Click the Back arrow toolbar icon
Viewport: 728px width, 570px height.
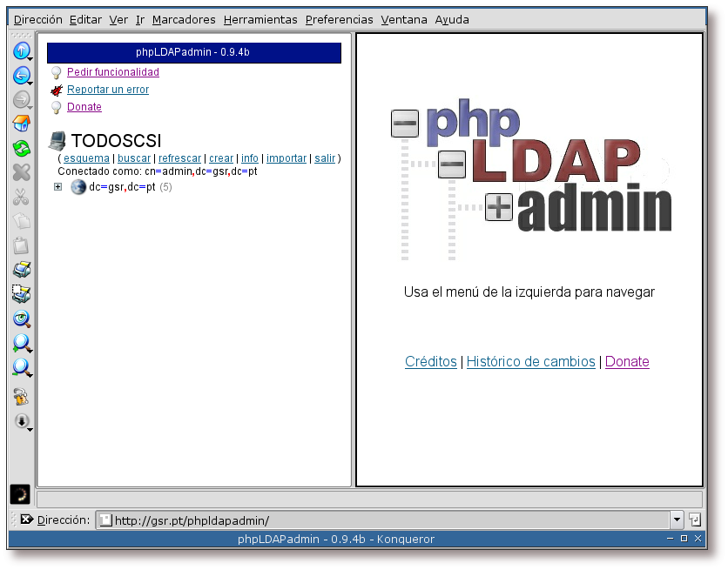click(21, 76)
